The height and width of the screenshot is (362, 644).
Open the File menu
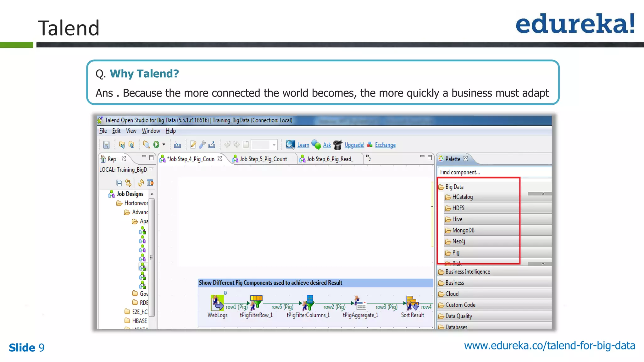pos(103,131)
